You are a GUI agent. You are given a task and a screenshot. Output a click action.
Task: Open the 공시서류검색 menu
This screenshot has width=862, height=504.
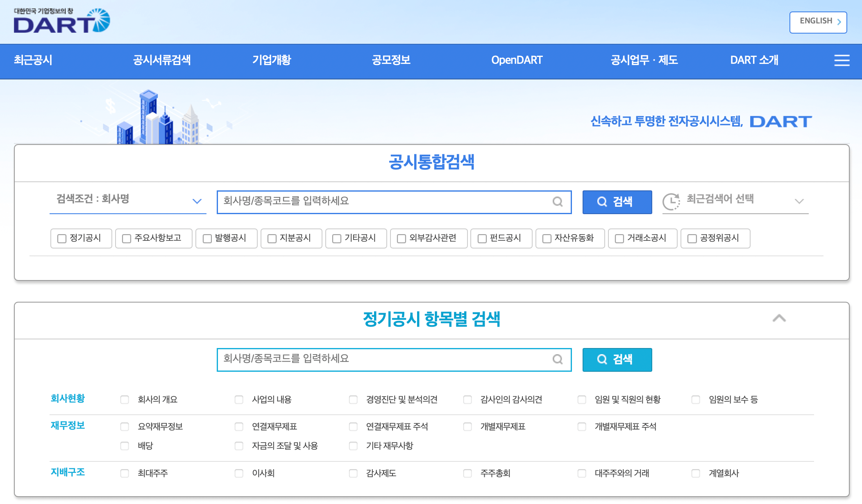[x=161, y=61]
